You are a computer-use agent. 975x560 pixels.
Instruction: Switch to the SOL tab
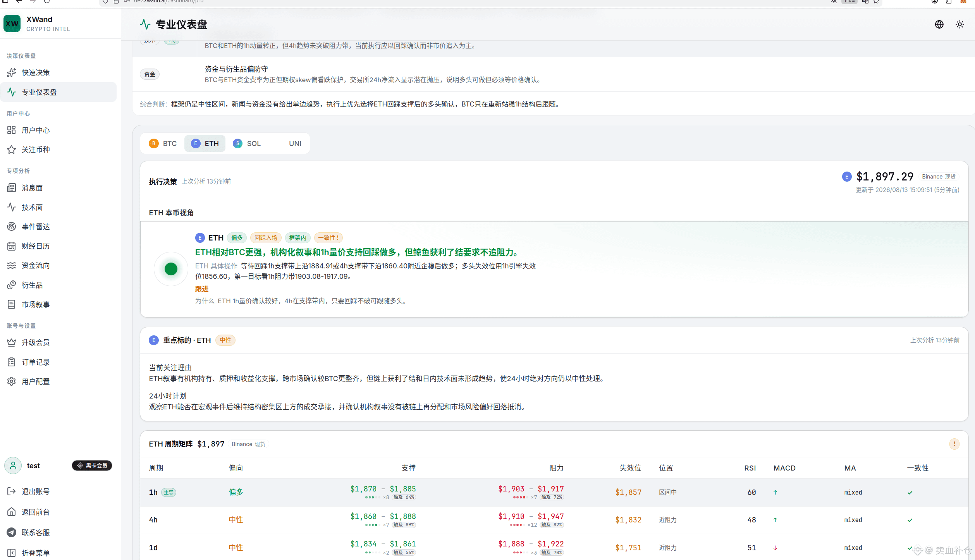coord(247,144)
